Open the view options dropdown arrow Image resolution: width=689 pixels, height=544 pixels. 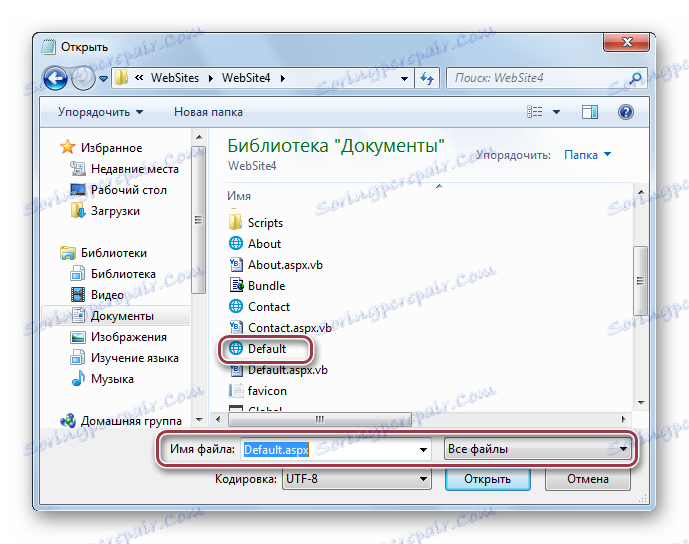(556, 112)
